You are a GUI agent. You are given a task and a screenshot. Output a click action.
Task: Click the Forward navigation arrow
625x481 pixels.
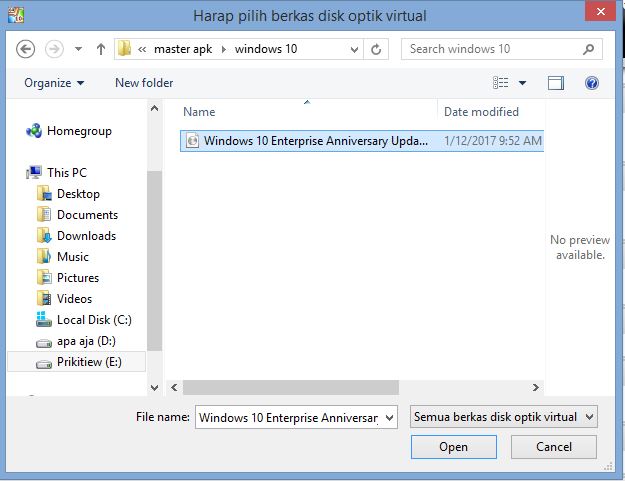tap(54, 49)
